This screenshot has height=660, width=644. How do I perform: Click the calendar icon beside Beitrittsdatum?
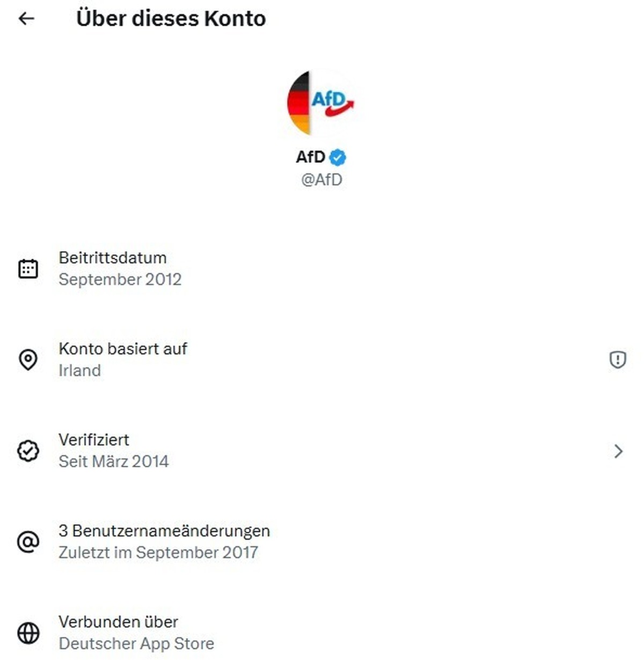tap(28, 268)
